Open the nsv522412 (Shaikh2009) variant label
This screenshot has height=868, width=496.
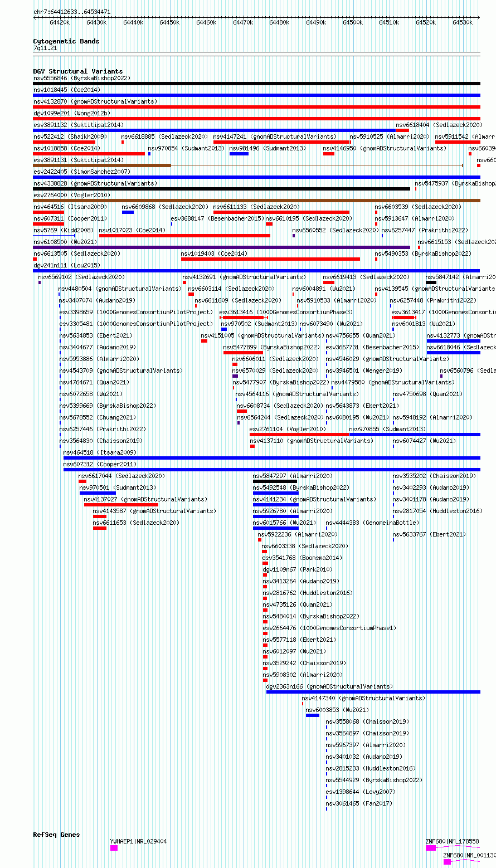pyautogui.click(x=70, y=136)
